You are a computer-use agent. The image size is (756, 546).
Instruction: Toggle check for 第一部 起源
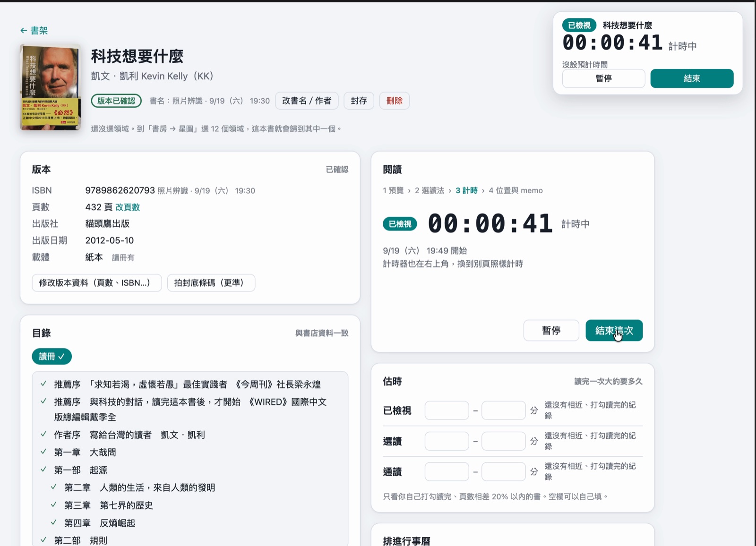[43, 469]
